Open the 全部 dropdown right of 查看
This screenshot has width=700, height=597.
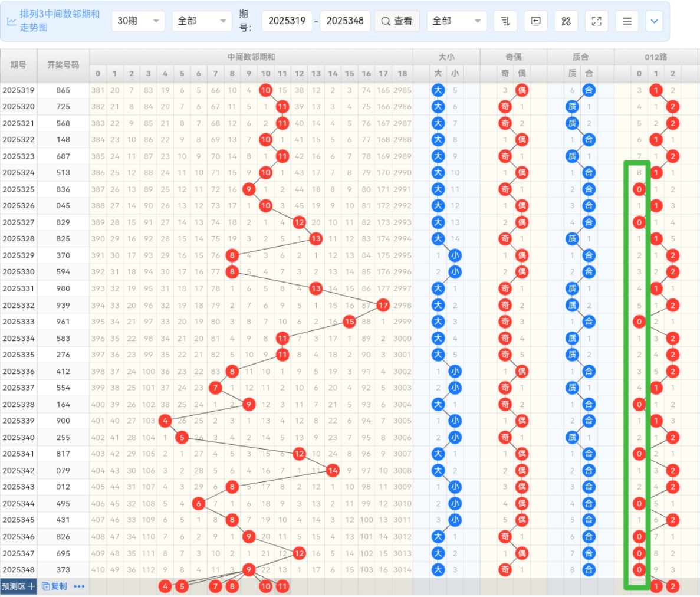(456, 21)
